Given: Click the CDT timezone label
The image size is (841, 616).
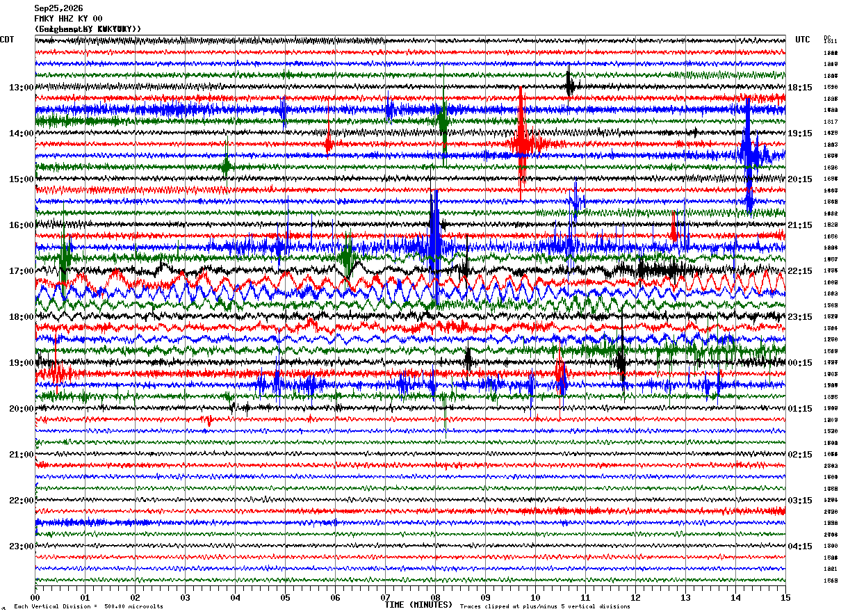Looking at the screenshot, I should pyautogui.click(x=7, y=40).
